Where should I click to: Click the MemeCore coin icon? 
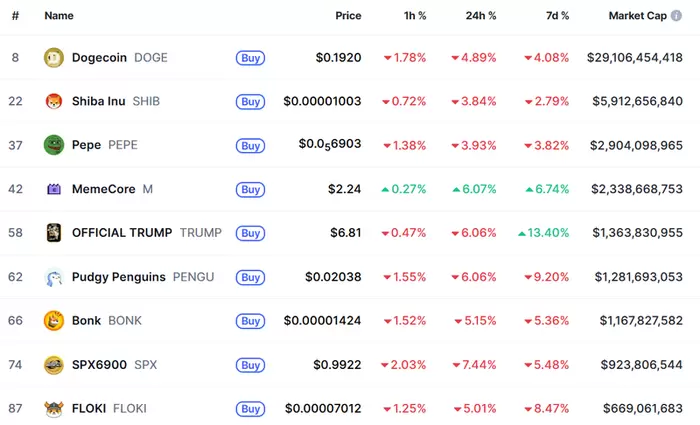point(53,189)
